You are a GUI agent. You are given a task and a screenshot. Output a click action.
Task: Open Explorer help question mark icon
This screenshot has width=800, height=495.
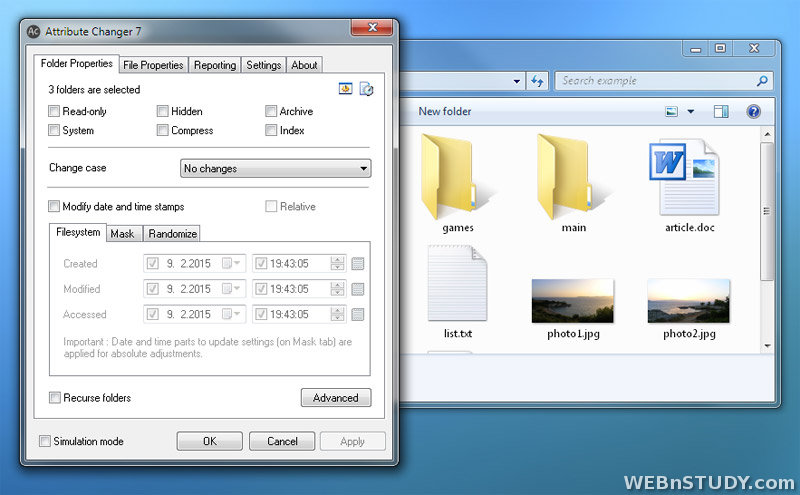click(753, 111)
